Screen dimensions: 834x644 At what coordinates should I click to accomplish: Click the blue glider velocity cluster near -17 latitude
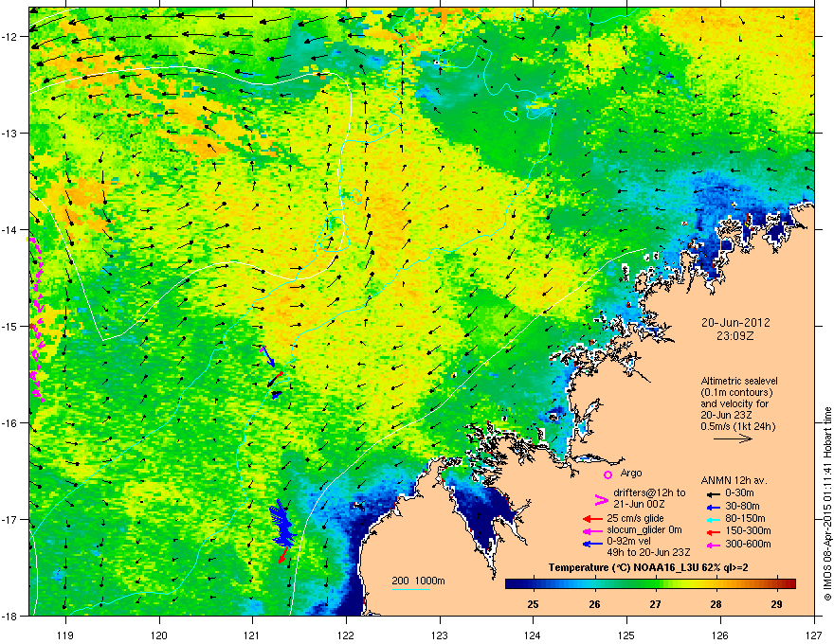point(283,525)
